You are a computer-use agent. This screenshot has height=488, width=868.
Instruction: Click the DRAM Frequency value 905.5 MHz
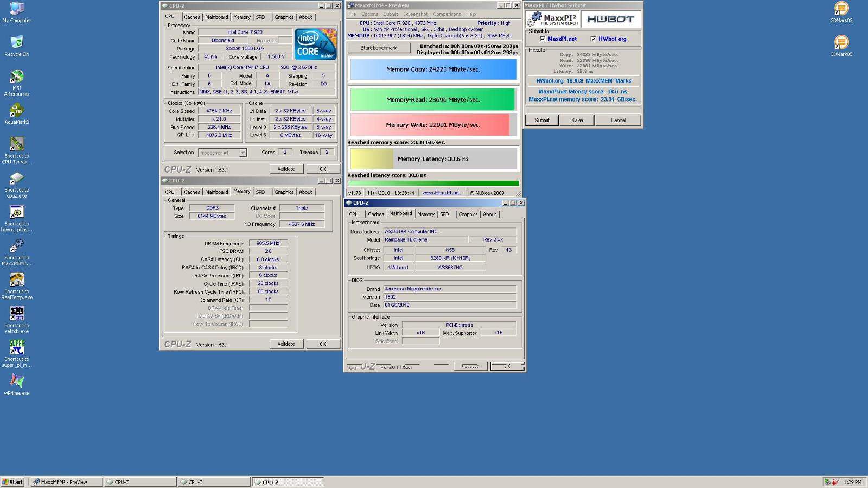click(x=268, y=244)
